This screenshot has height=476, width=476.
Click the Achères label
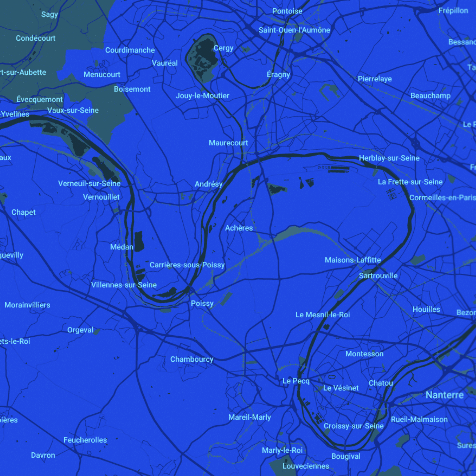pos(239,228)
